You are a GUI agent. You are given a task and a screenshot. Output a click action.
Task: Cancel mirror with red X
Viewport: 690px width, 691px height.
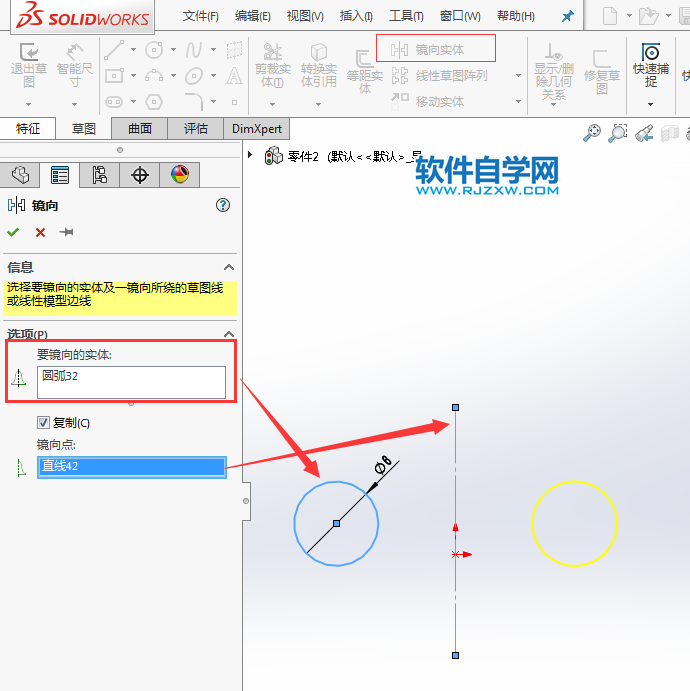pyautogui.click(x=40, y=232)
